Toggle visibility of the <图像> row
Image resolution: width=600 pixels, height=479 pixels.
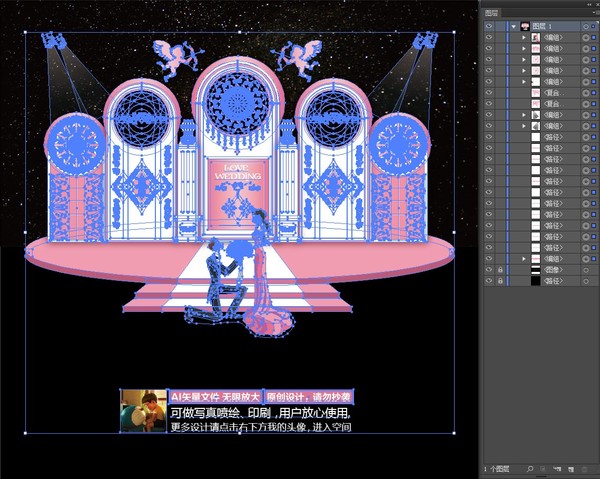(x=489, y=270)
